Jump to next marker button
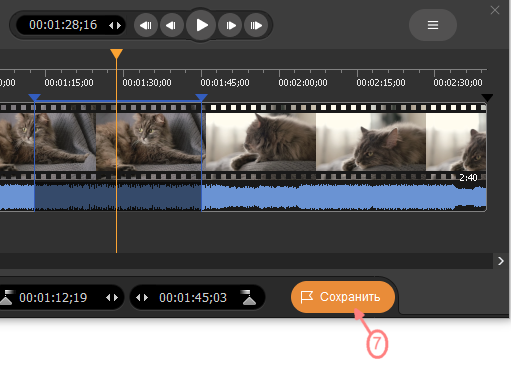The height and width of the screenshot is (370, 511). [256, 25]
